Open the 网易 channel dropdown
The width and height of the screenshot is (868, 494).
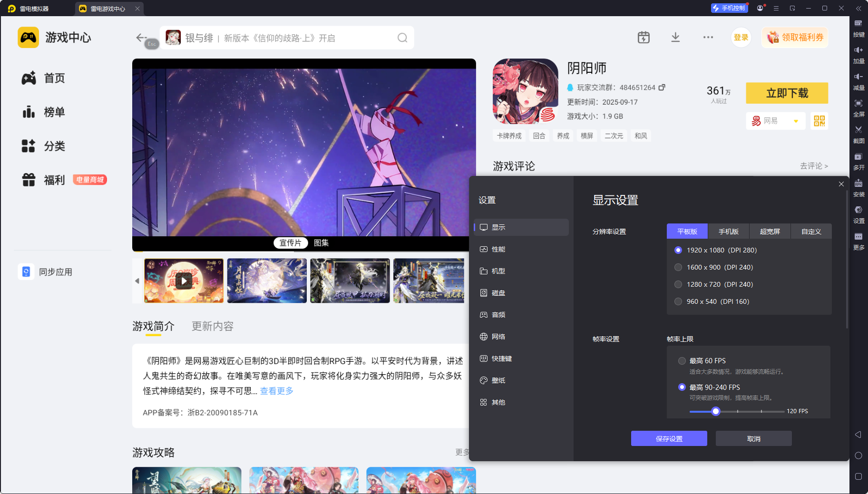tap(776, 121)
